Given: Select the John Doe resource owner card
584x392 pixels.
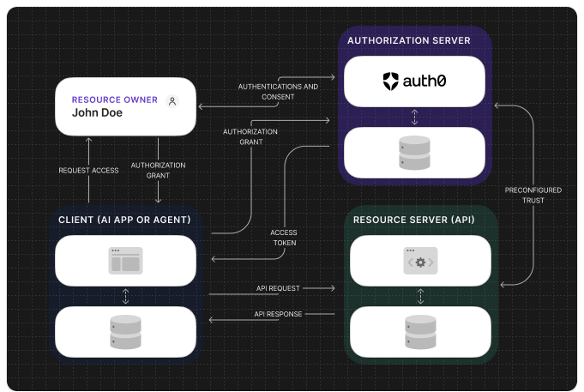Looking at the screenshot, I should [x=125, y=106].
